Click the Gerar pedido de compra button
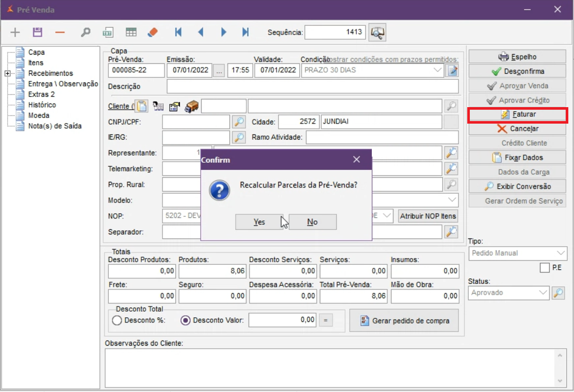 [x=404, y=321]
